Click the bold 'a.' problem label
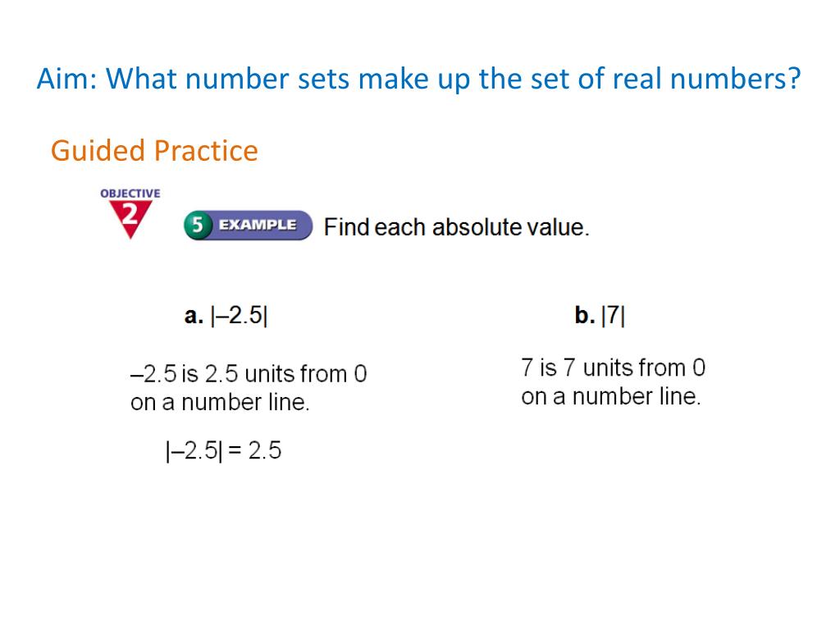 tap(194, 315)
